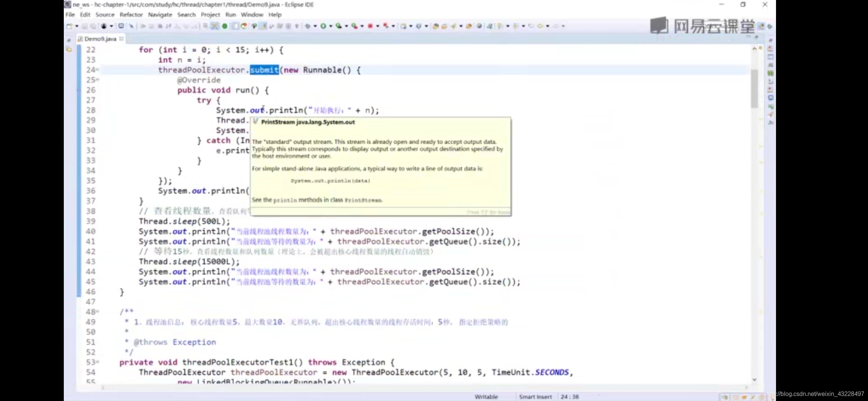Expand the New Java Package dropdown arrow
The height and width of the screenshot is (401, 868).
click(411, 26)
